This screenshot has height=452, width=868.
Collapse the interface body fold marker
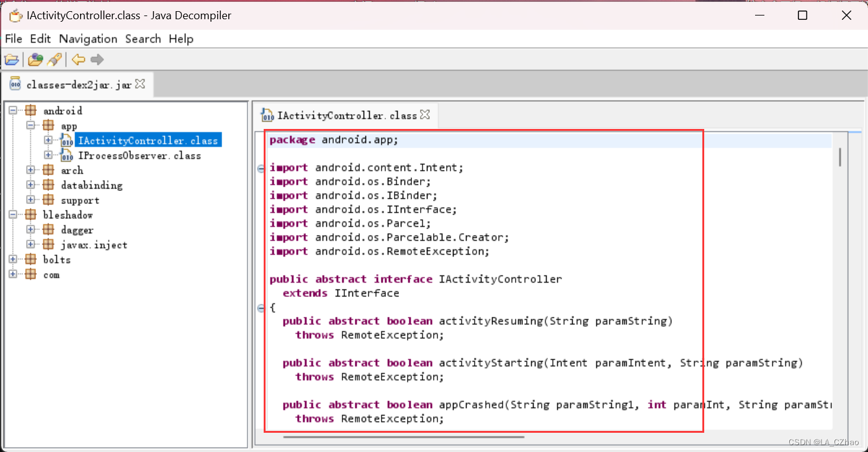pyautogui.click(x=261, y=308)
